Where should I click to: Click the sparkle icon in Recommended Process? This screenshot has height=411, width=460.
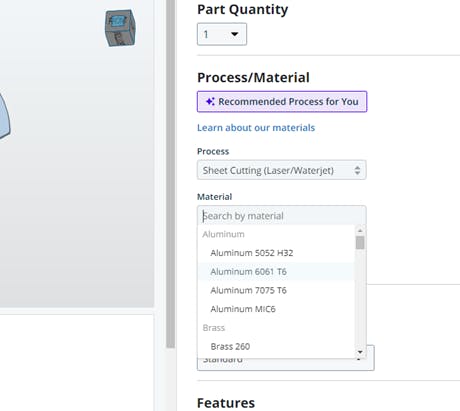click(x=210, y=101)
